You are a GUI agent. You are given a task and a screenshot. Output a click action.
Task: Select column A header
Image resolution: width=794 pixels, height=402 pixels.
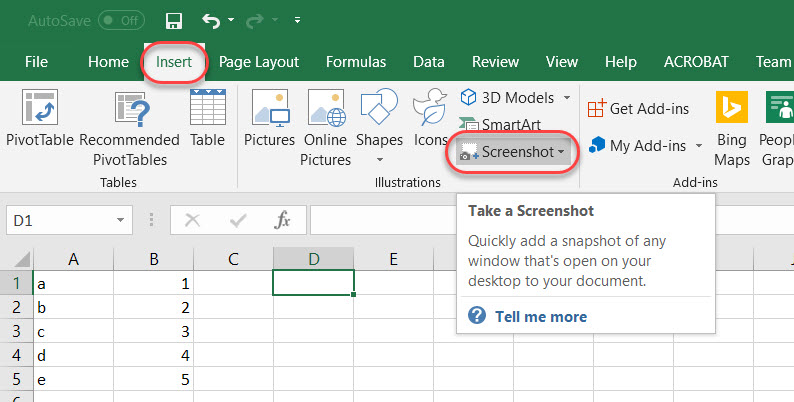[73, 259]
